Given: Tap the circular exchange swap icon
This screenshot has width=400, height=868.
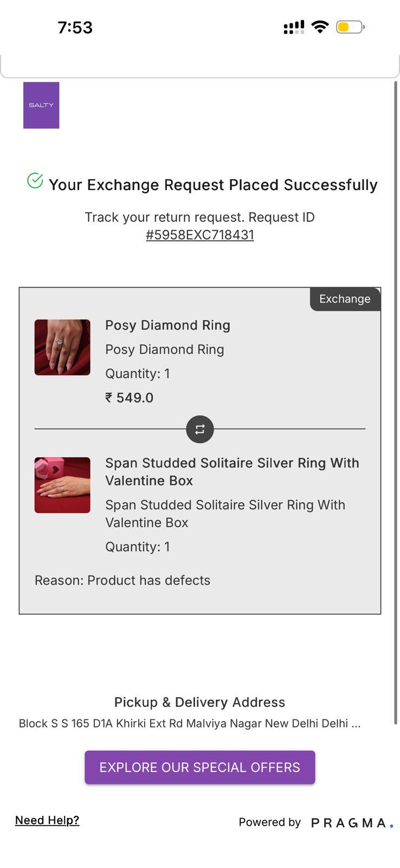Looking at the screenshot, I should point(200,429).
